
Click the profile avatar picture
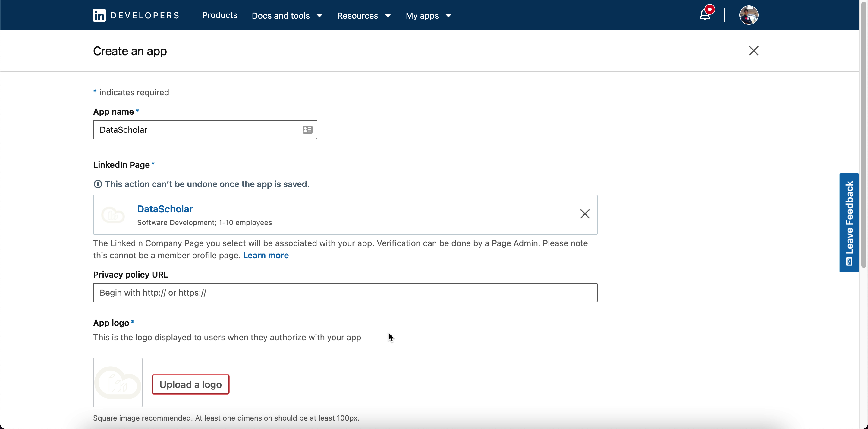748,15
